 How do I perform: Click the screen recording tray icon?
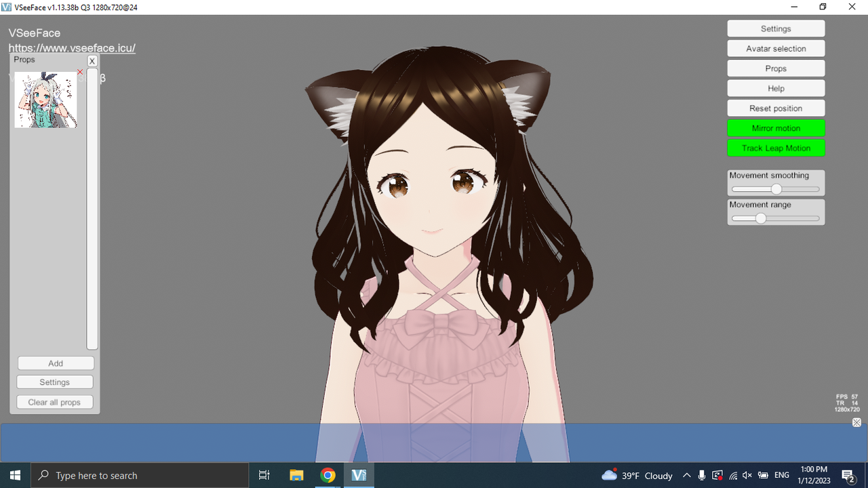pyautogui.click(x=717, y=475)
